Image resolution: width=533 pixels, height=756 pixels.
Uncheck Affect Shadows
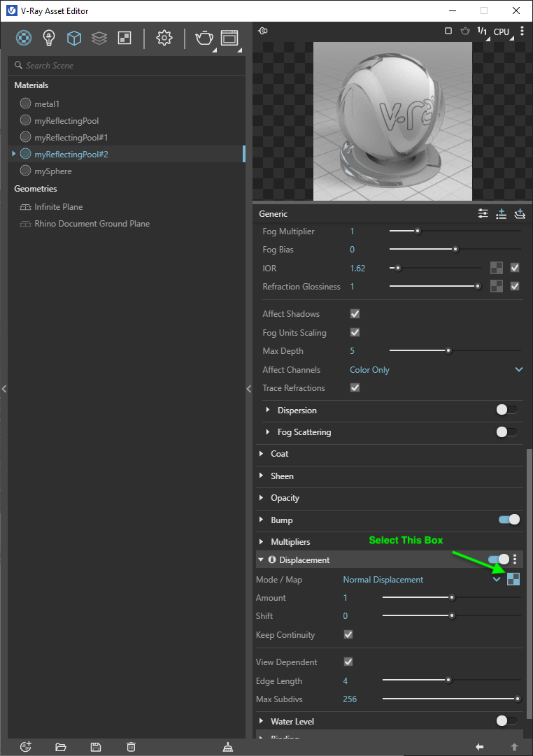click(x=355, y=314)
